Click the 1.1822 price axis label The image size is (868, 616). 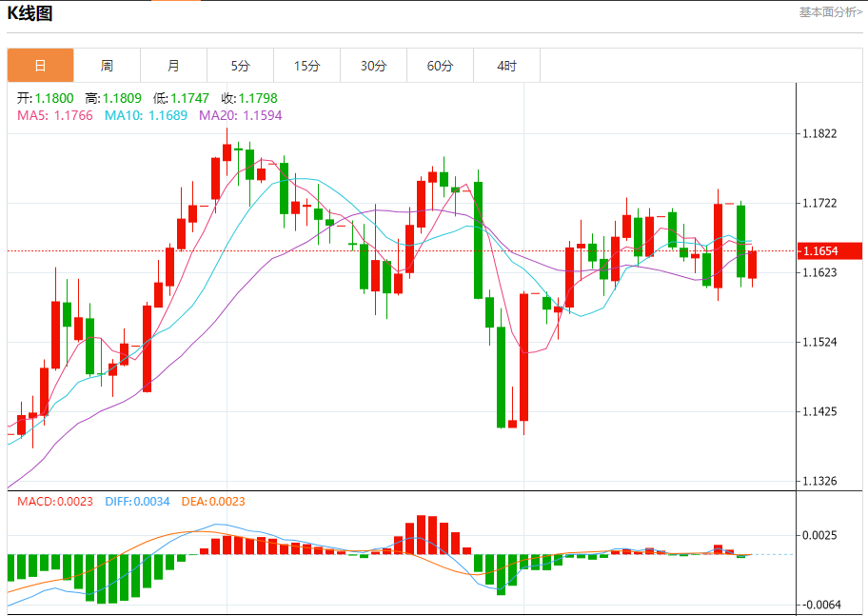click(819, 133)
